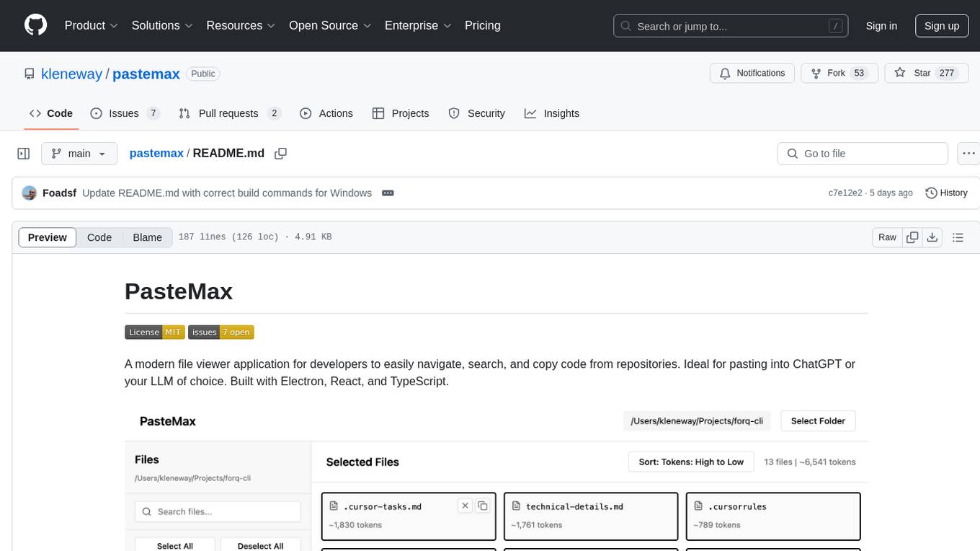Click the Sign in link
The image size is (980, 551).
coord(881,26)
